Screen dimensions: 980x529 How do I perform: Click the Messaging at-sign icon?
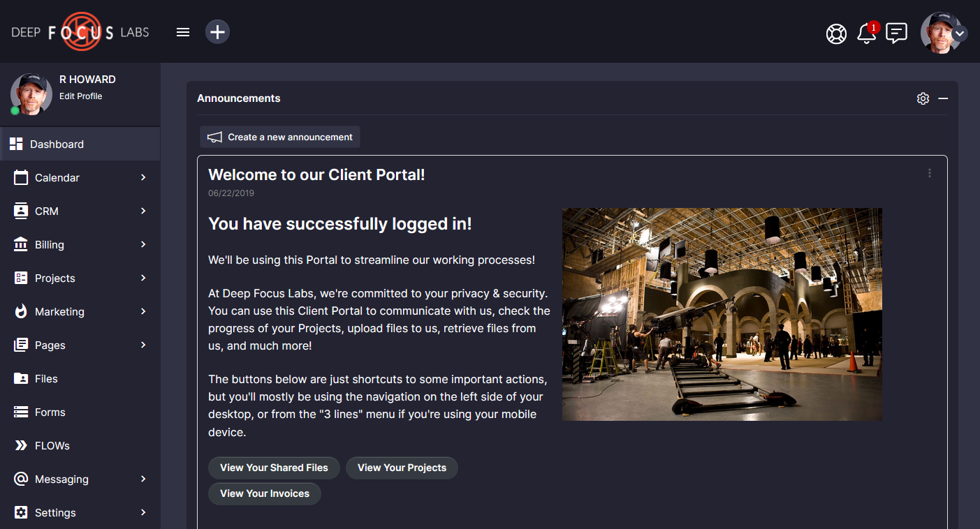click(21, 479)
